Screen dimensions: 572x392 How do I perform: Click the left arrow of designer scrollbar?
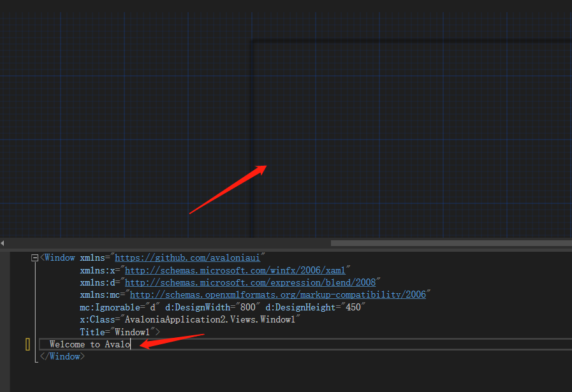3,243
